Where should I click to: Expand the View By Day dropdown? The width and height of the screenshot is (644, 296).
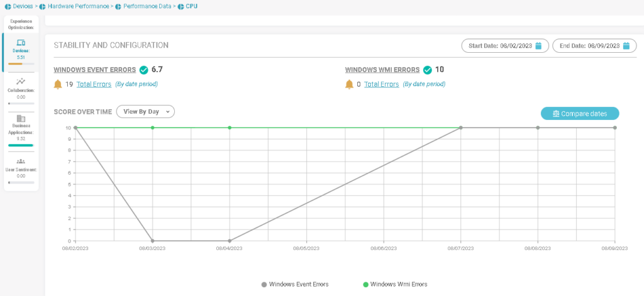click(x=145, y=111)
